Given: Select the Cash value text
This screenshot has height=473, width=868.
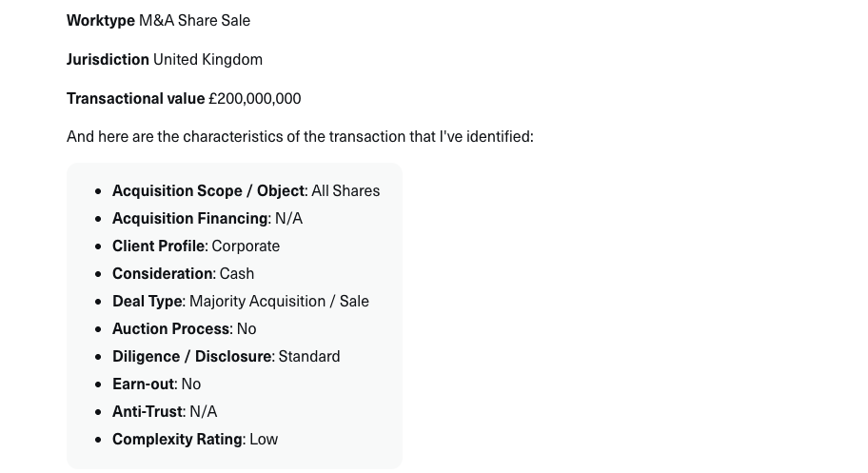Looking at the screenshot, I should 237,273.
